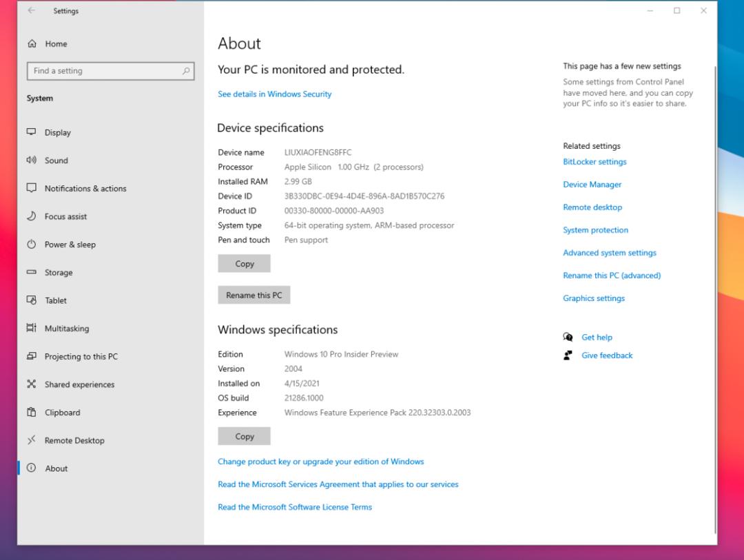Open System protection link
The width and height of the screenshot is (744, 560).
tap(595, 230)
